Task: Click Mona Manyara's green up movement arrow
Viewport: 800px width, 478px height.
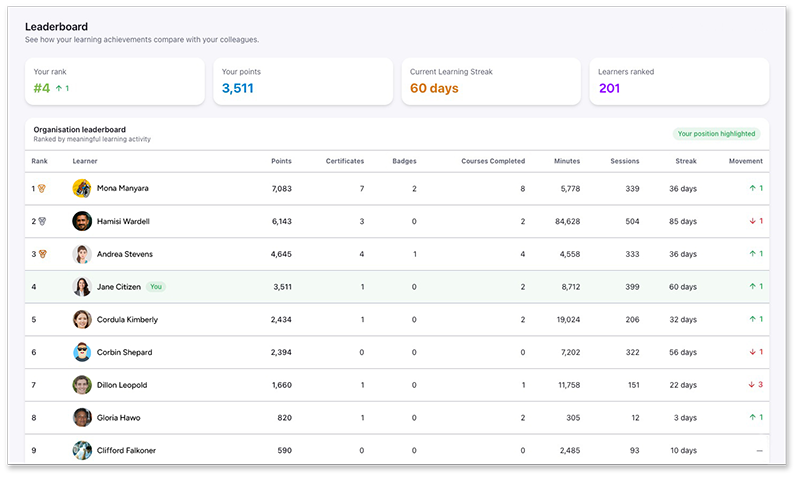Action: click(752, 188)
